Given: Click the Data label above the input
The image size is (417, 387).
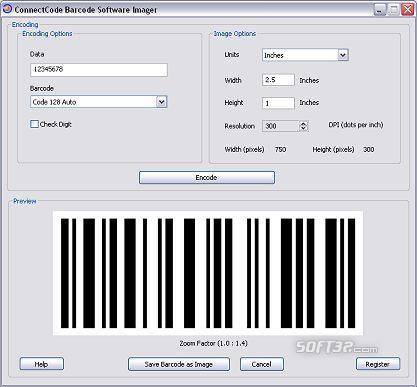Looking at the screenshot, I should pyautogui.click(x=37, y=54).
